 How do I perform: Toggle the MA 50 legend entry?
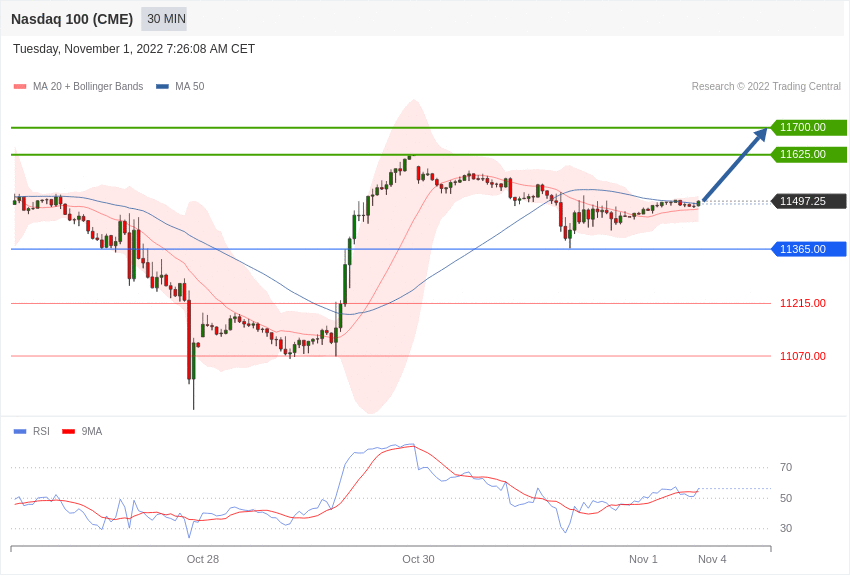point(180,86)
